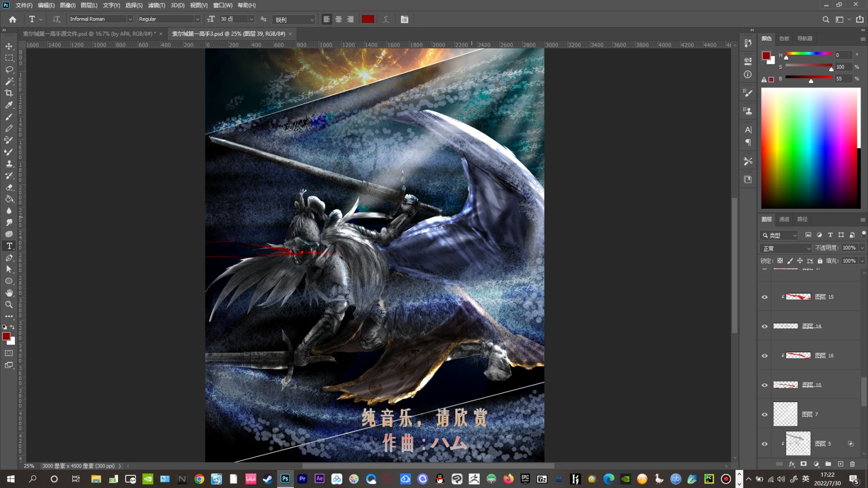
Task: Hide layer 图层 14
Action: (765, 326)
